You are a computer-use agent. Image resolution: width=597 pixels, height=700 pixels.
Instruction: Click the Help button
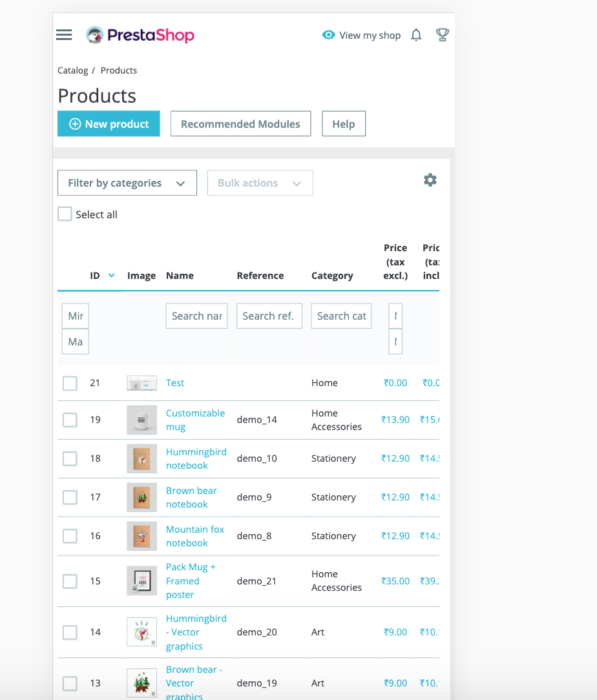(343, 124)
